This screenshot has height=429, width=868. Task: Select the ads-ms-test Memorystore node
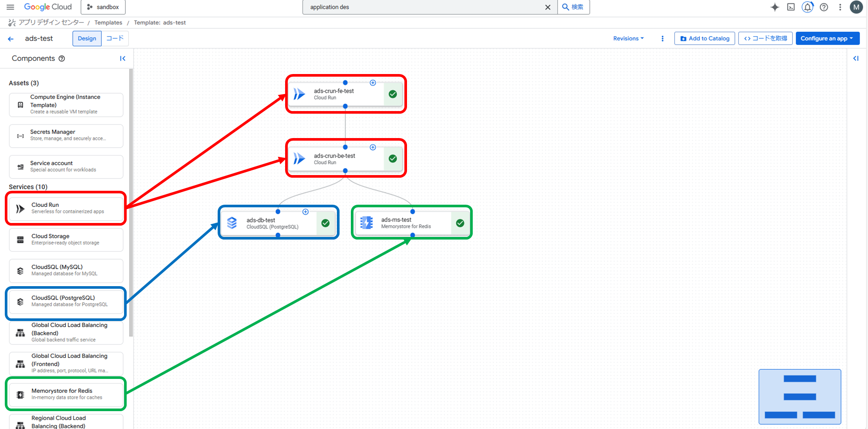point(412,223)
